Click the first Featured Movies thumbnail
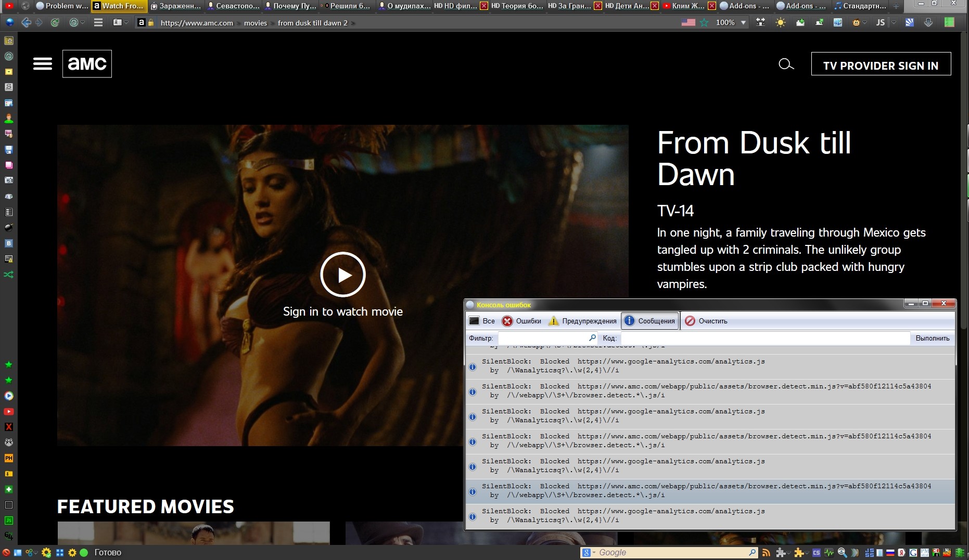This screenshot has height=560, width=969. tap(194, 533)
